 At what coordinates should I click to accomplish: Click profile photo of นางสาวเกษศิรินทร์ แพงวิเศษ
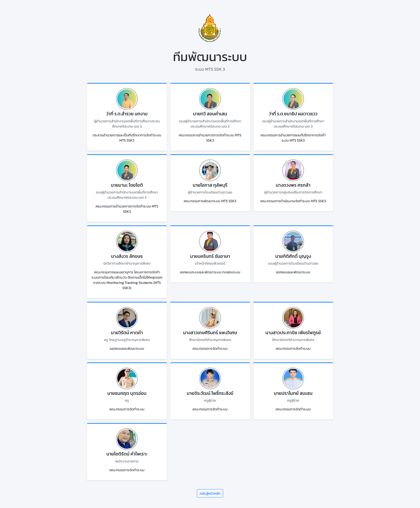(210, 318)
